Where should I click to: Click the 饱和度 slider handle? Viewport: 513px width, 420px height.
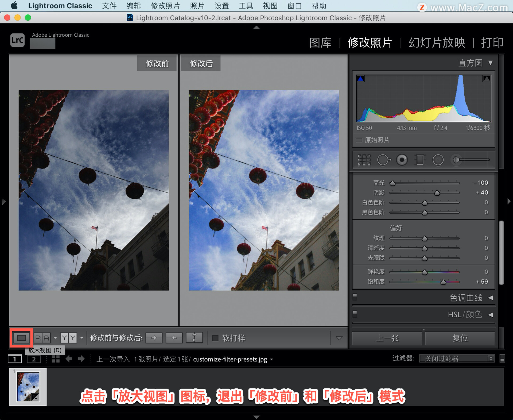click(443, 282)
